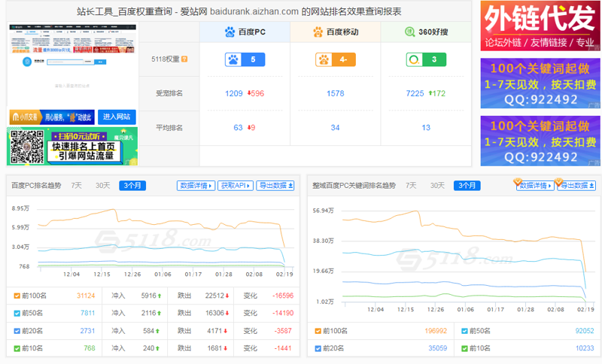Click the Baidu mobile orange paw icon
Viewport: 602px width, 364px height.
click(x=318, y=32)
